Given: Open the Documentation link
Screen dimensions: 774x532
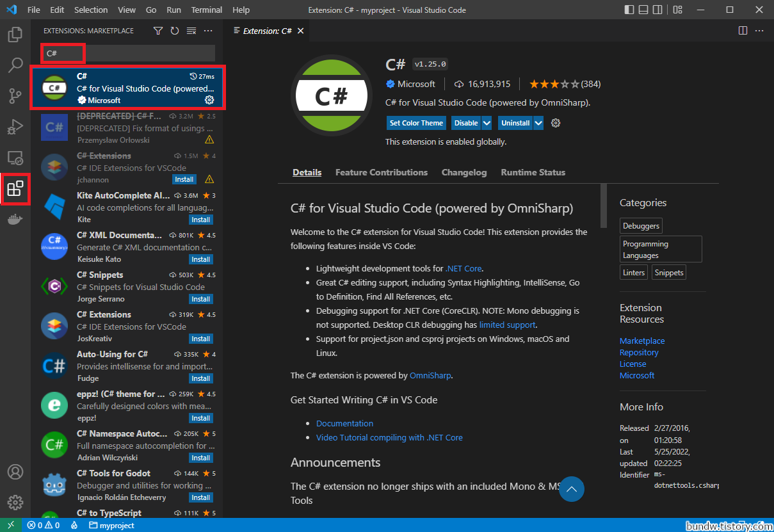Looking at the screenshot, I should (344, 423).
